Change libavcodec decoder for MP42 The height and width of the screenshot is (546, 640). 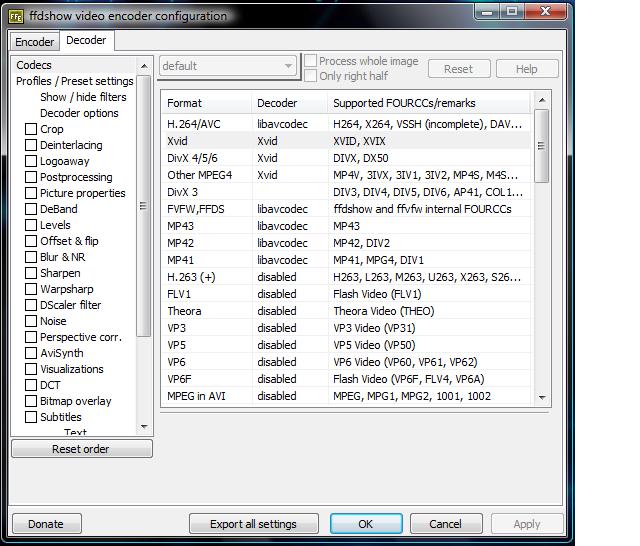coord(290,243)
